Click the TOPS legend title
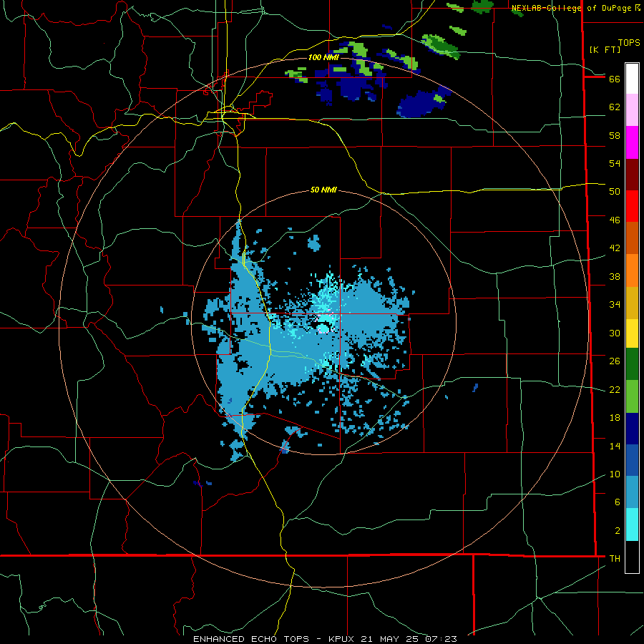Image resolution: width=644 pixels, height=644 pixels. 629,43
